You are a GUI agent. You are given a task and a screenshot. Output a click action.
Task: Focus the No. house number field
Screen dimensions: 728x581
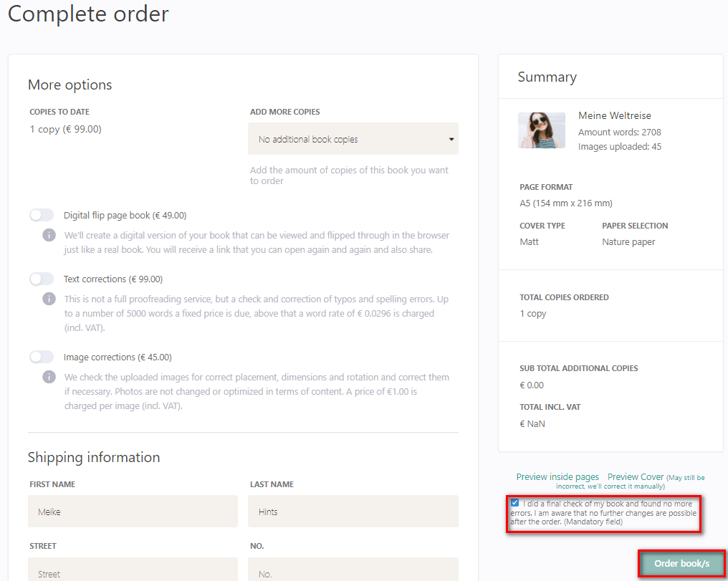click(353, 570)
